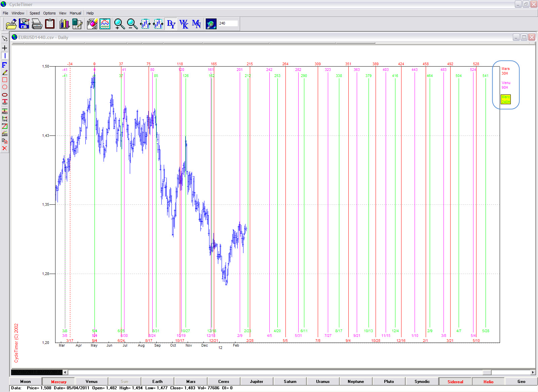538x392 pixels.
Task: Click the open file folder icon
Action: (11, 24)
